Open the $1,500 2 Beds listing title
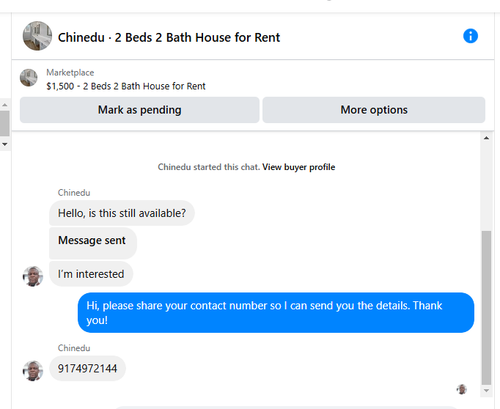Screen dimensions: 500x409 (x=126, y=86)
